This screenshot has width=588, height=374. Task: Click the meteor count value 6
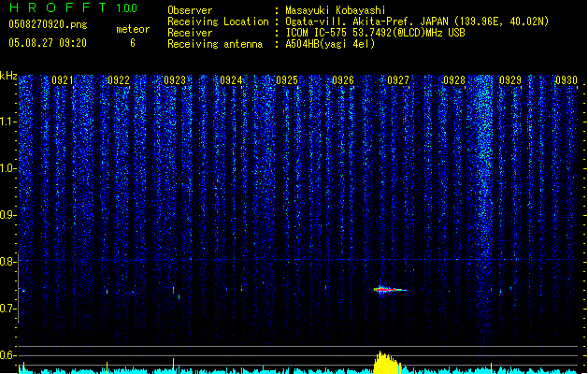click(133, 43)
